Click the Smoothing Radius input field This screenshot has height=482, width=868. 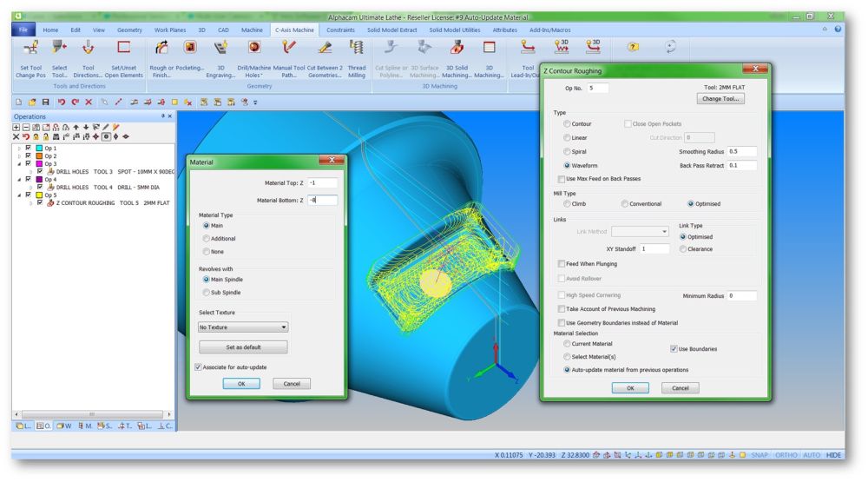tap(742, 151)
